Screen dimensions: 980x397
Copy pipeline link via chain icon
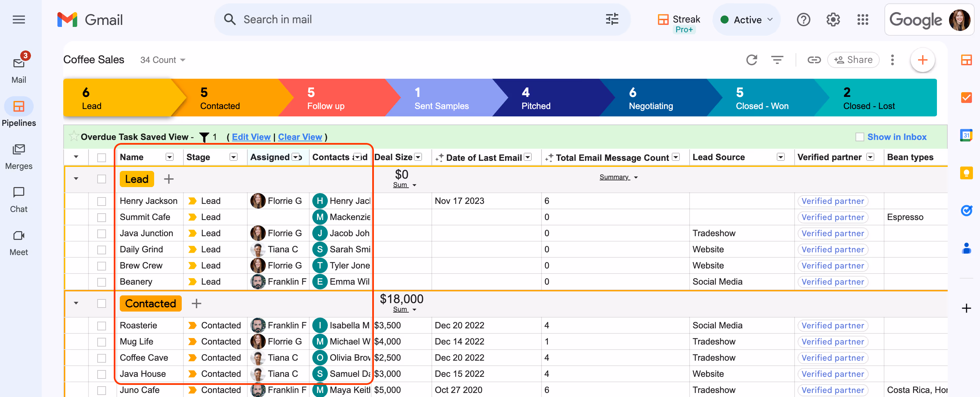814,60
